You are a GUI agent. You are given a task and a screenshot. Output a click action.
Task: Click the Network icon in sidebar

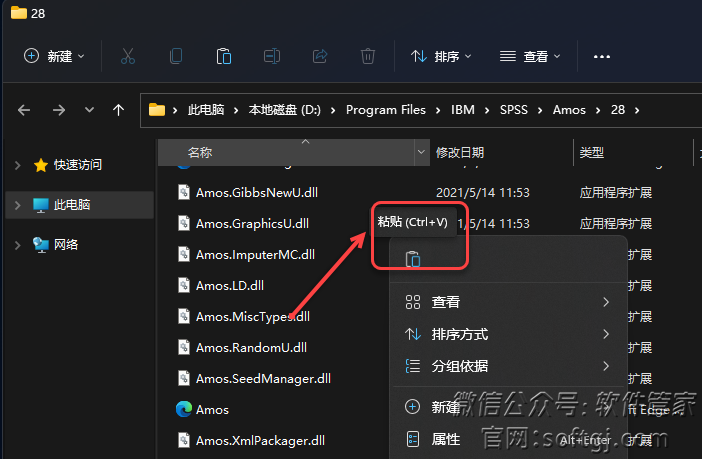click(x=41, y=245)
